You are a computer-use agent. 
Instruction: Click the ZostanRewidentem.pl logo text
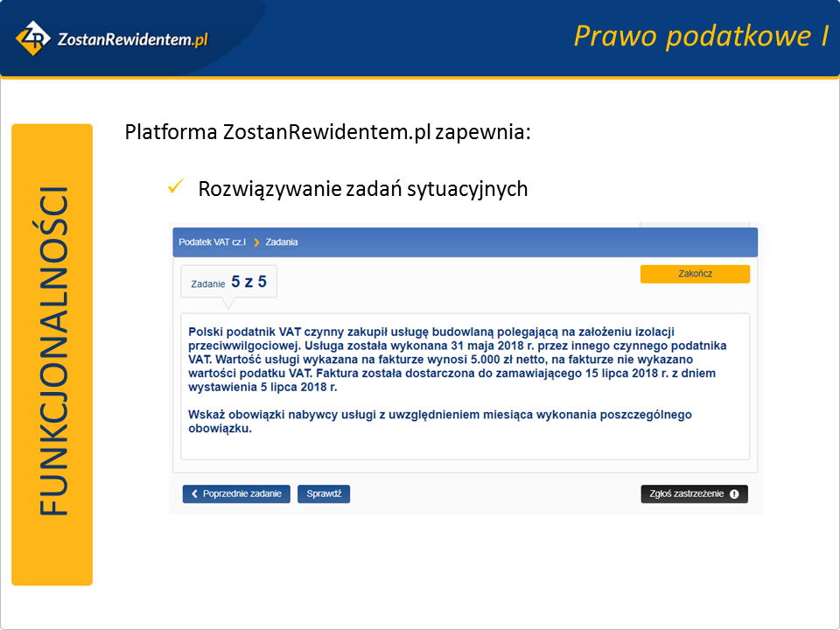[131, 39]
